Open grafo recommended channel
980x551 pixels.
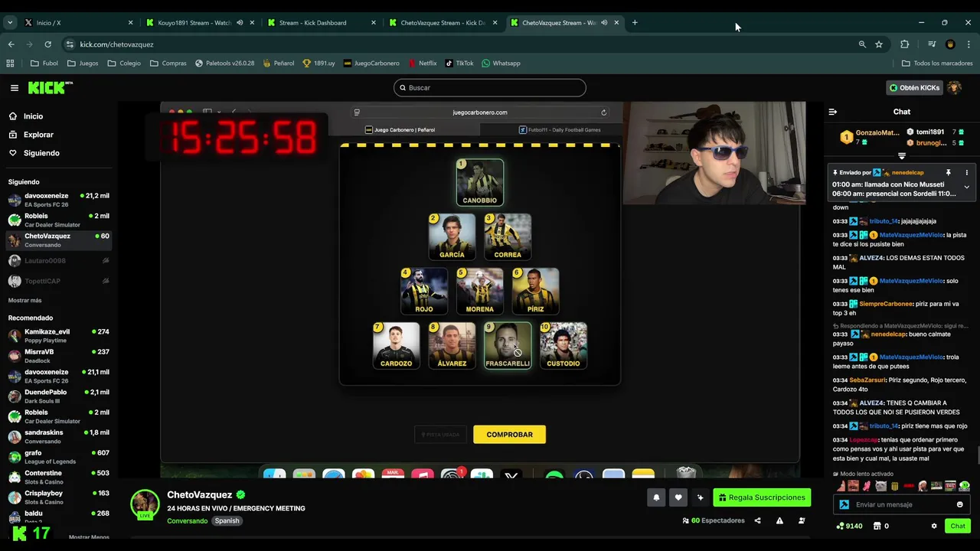(58, 457)
